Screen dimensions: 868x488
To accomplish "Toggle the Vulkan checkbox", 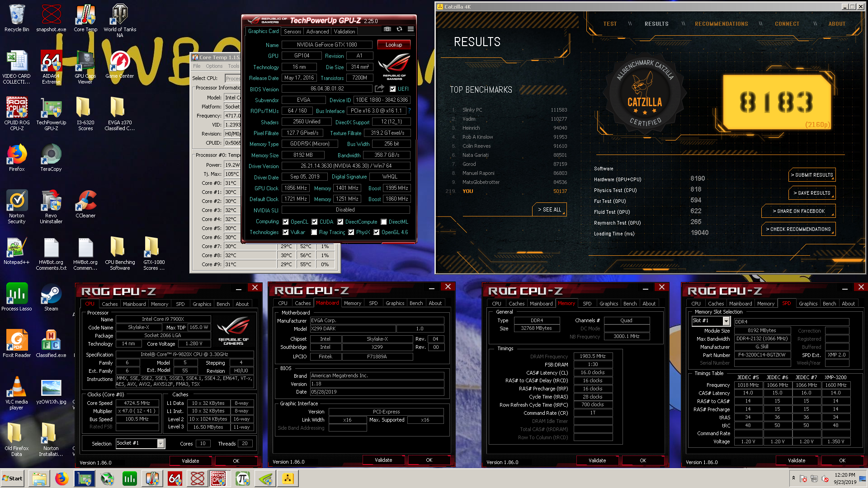I will coord(286,232).
